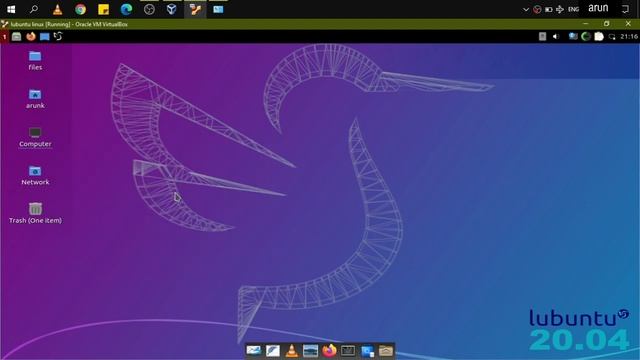
Task: Launch VLC from Windows taskbar
Action: pos(58,9)
